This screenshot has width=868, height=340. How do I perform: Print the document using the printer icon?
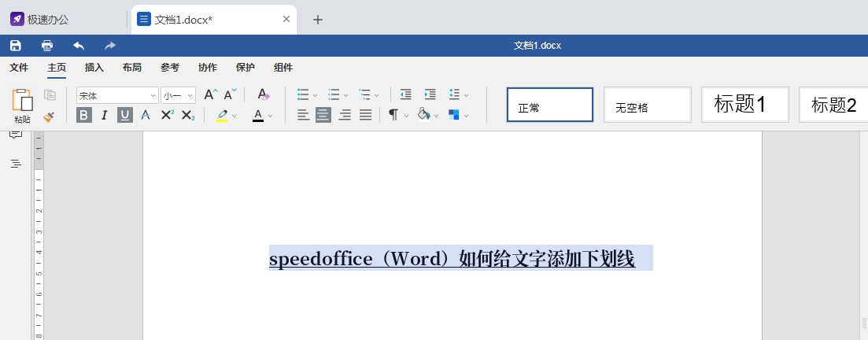[47, 46]
